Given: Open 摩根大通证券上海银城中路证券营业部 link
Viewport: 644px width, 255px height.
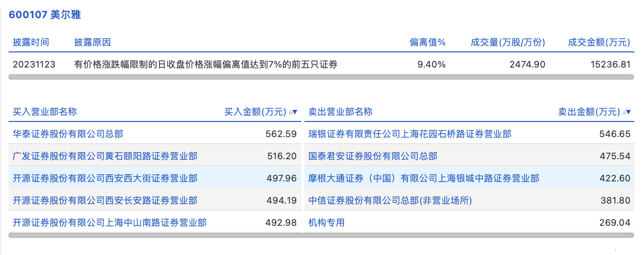Looking at the screenshot, I should point(424,178).
